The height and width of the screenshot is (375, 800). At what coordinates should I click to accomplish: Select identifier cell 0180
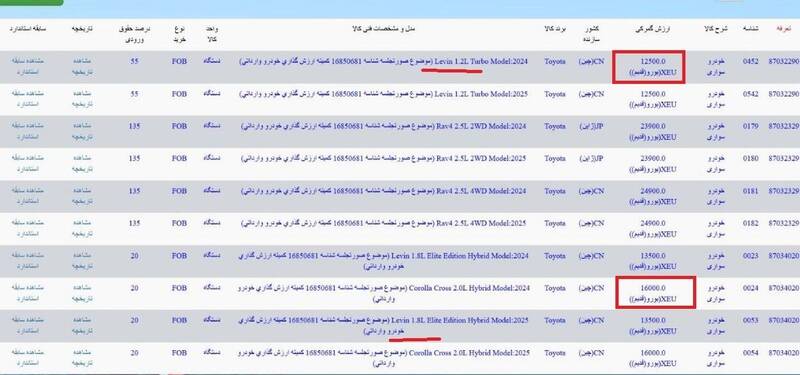point(751,159)
